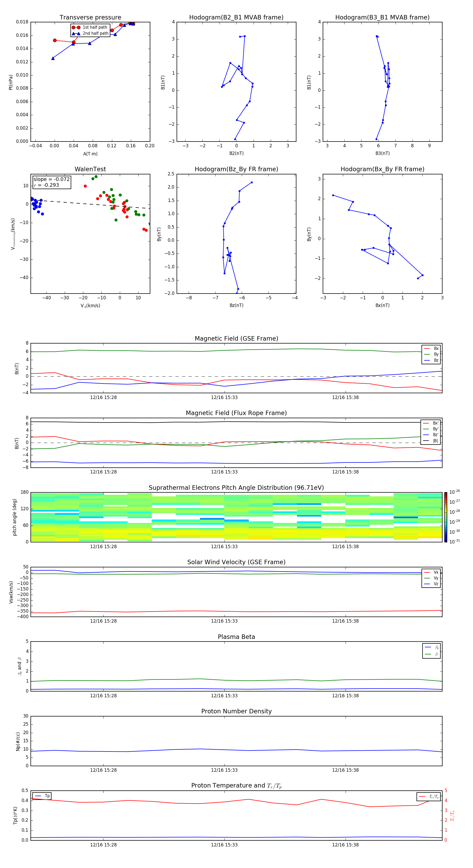Click 'Magnetic Field (Flux Rope Frame)' title
The height and width of the screenshot is (868, 473).
tap(236, 413)
